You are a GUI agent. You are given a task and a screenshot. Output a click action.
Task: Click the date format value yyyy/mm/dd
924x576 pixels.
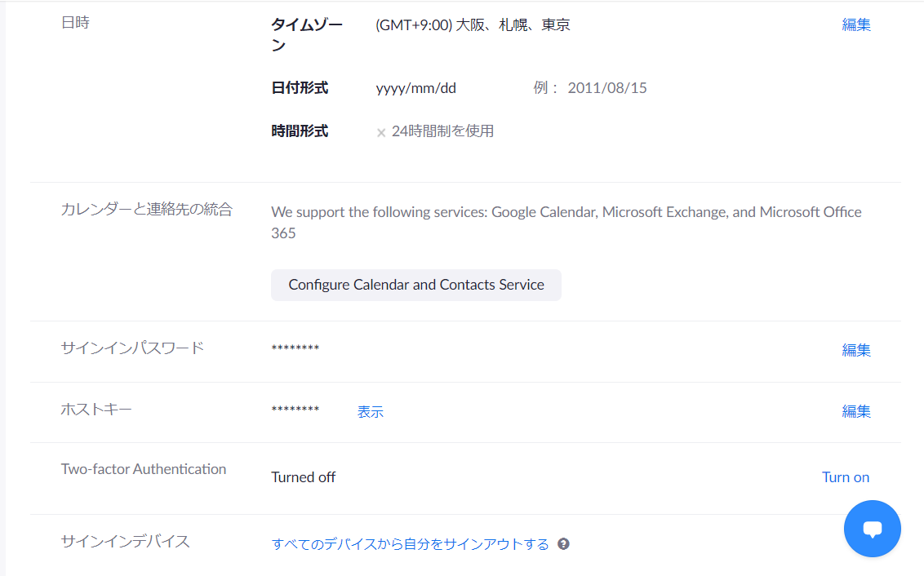click(x=416, y=88)
